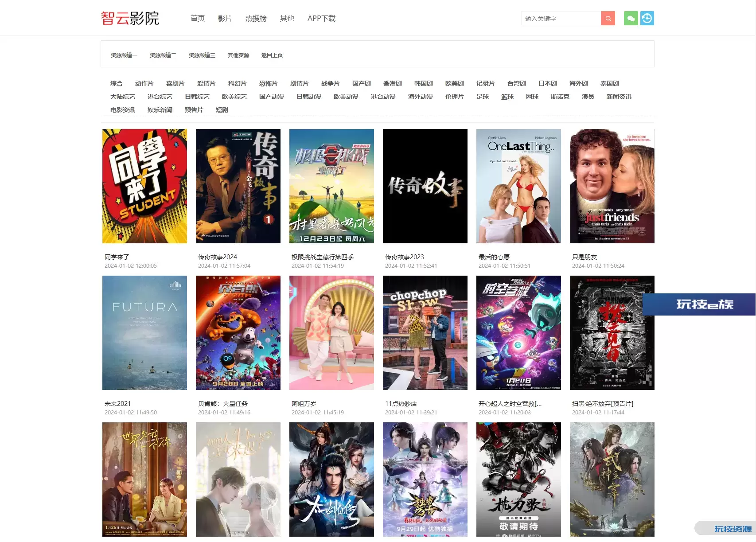Switch to 资源频道二 tab
Viewport: 756px width, 542px height.
coord(163,55)
